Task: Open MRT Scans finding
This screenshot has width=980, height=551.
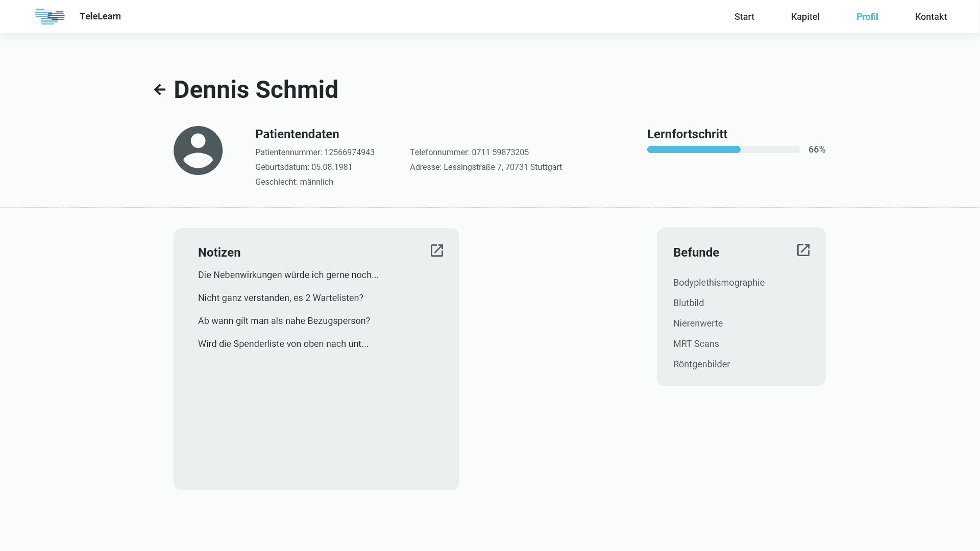Action: (x=696, y=344)
